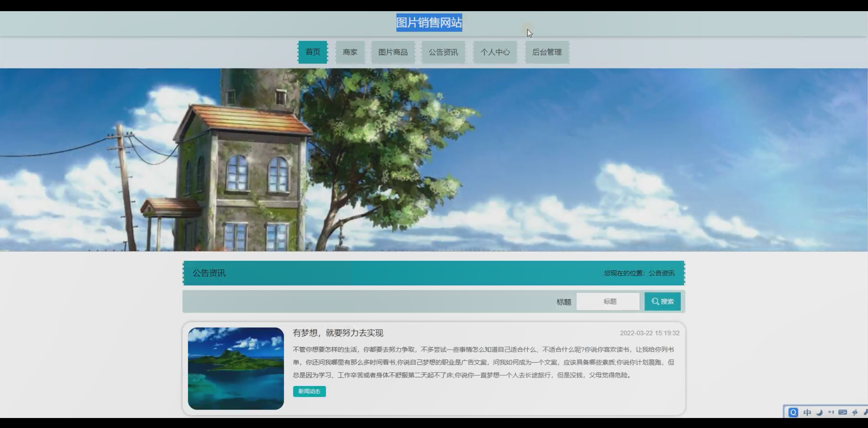Toggle the 中 Chinese/English input mode
The image size is (868, 428).
pos(807,413)
